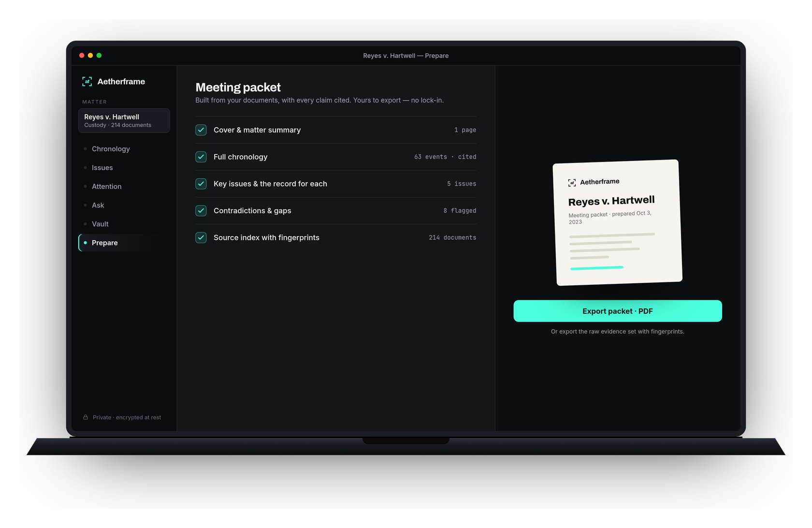Uncheck Cover & matter summary checkbox
This screenshot has height=528, width=812.
tap(201, 130)
